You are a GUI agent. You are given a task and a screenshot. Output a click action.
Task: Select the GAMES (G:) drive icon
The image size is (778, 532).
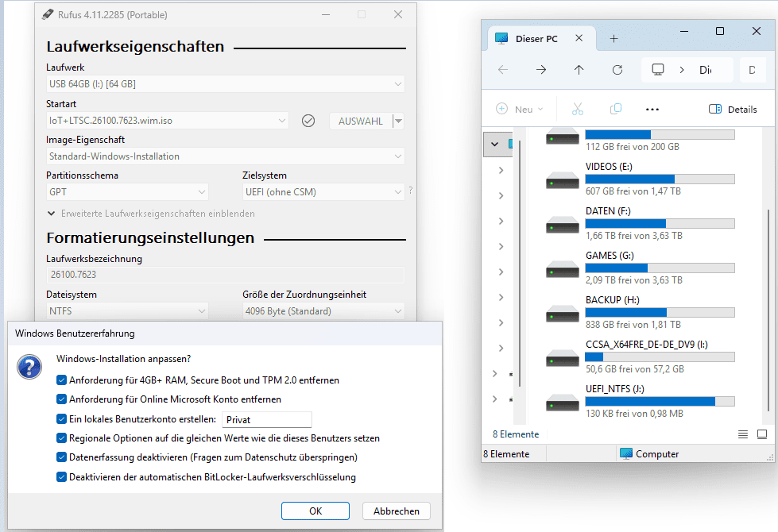[x=562, y=269]
